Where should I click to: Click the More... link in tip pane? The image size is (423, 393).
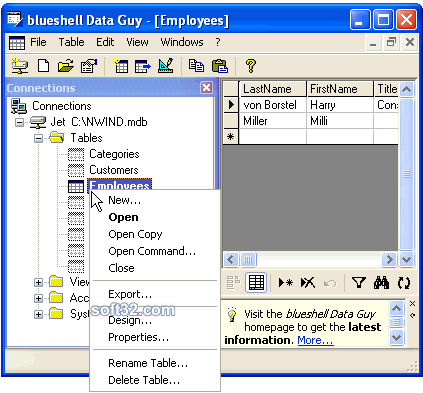pos(315,340)
